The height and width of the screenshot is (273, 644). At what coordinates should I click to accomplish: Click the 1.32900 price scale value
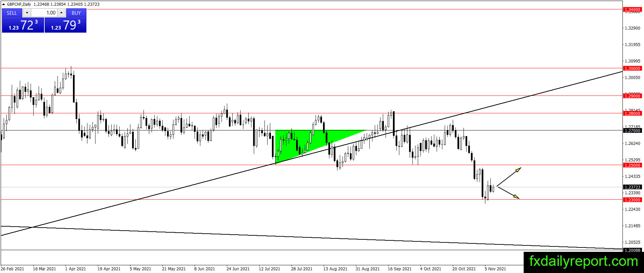point(632,28)
